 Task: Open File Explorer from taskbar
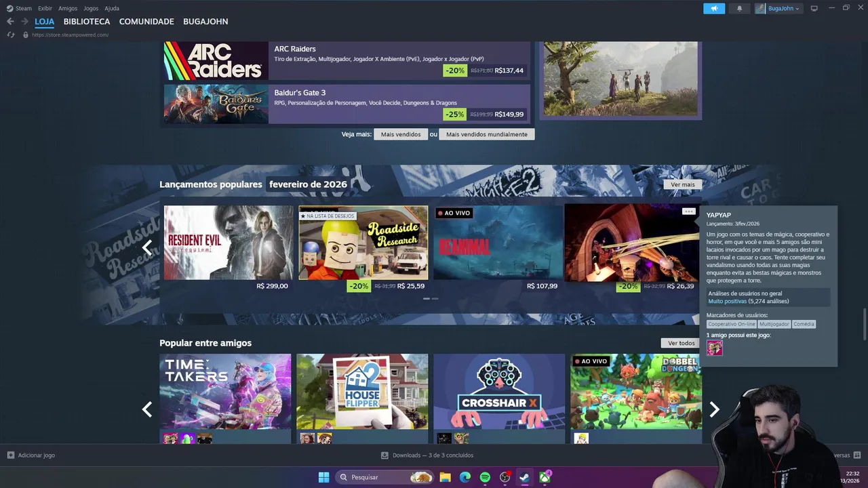[x=446, y=477]
